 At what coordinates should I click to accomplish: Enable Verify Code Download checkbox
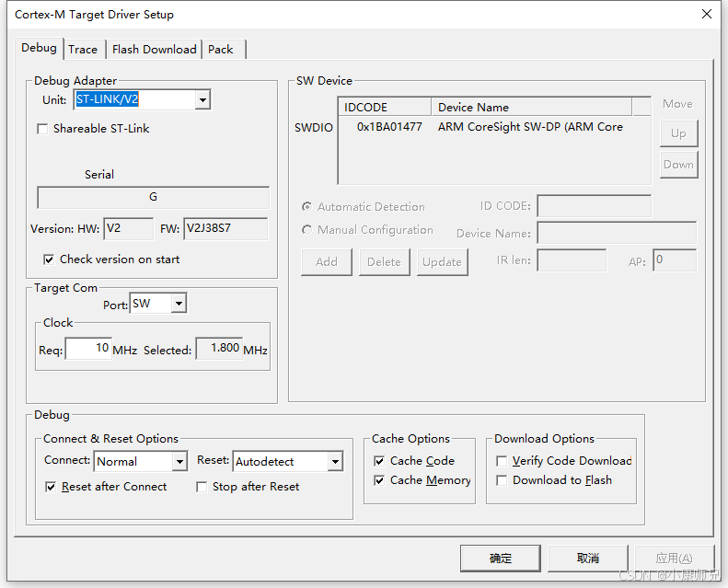(x=502, y=461)
